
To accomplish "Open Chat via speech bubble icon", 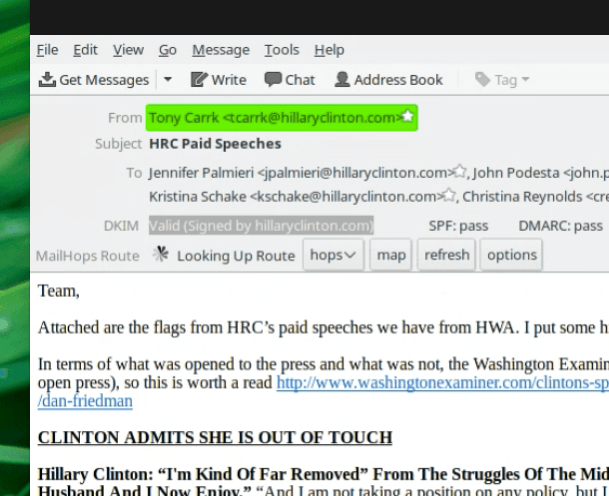I will click(x=273, y=79).
